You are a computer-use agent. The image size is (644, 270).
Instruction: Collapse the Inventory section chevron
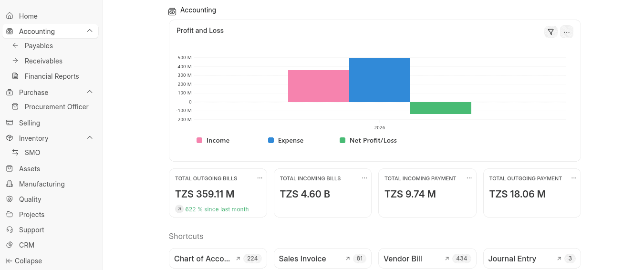click(x=90, y=138)
